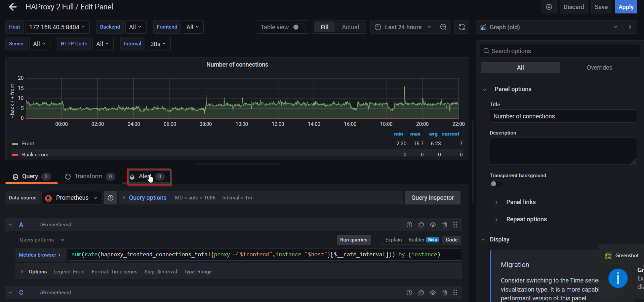Collapse query C row
This screenshot has height=302, width=644.
(10, 293)
